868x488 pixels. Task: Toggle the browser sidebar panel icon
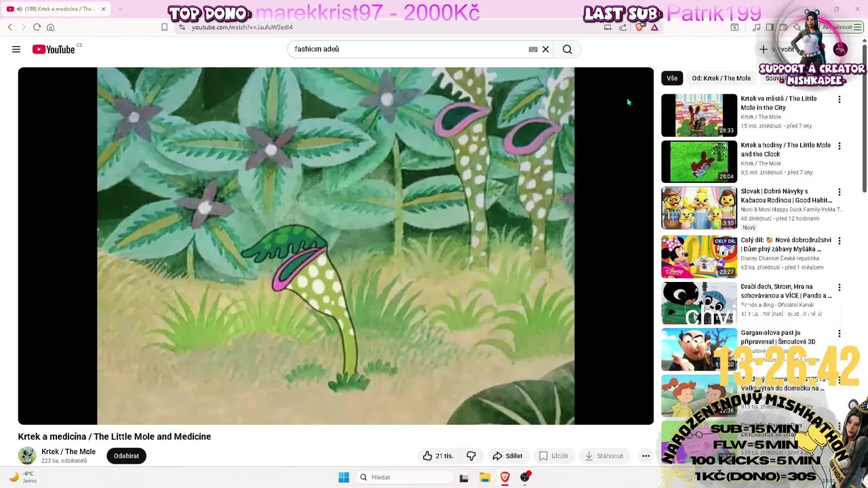[770, 27]
